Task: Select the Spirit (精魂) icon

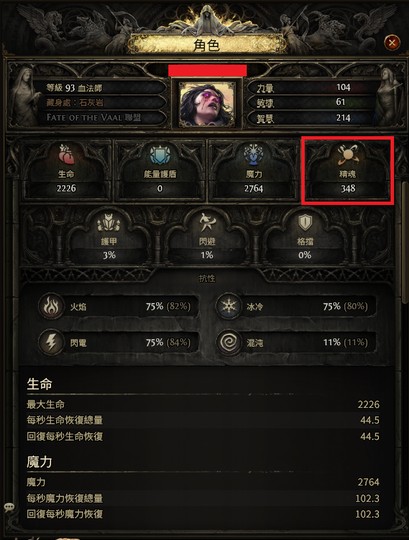Action: coord(348,154)
